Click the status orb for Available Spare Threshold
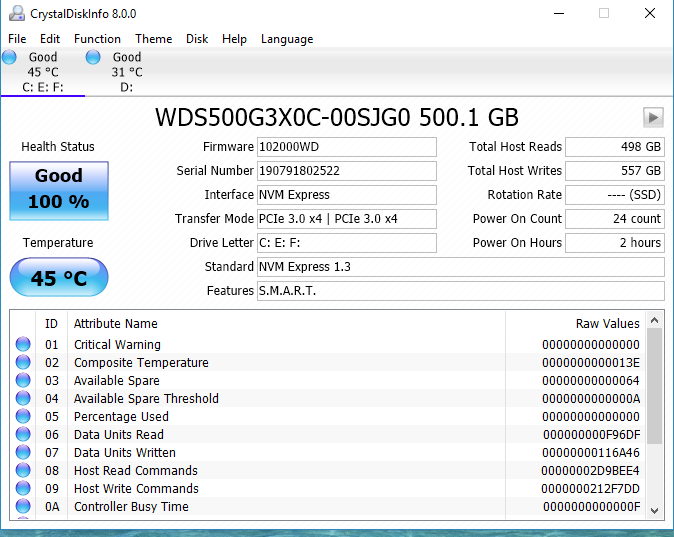674x537 pixels. (23, 398)
